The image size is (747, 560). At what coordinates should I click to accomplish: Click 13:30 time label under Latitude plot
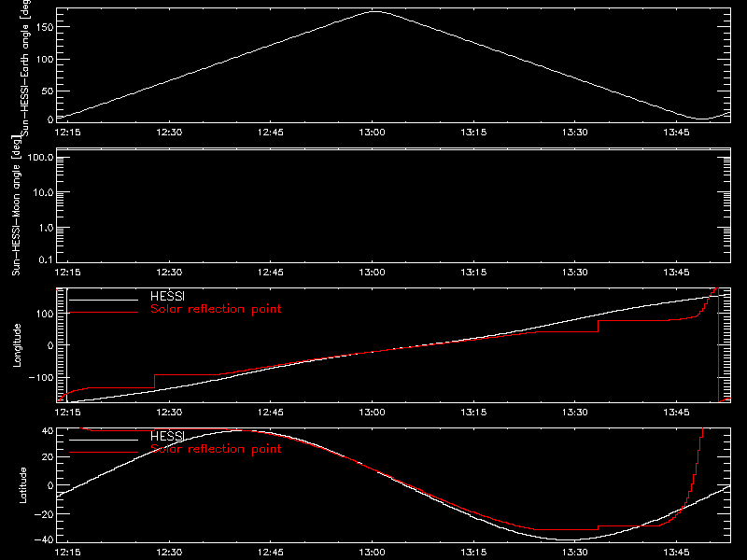click(x=575, y=552)
